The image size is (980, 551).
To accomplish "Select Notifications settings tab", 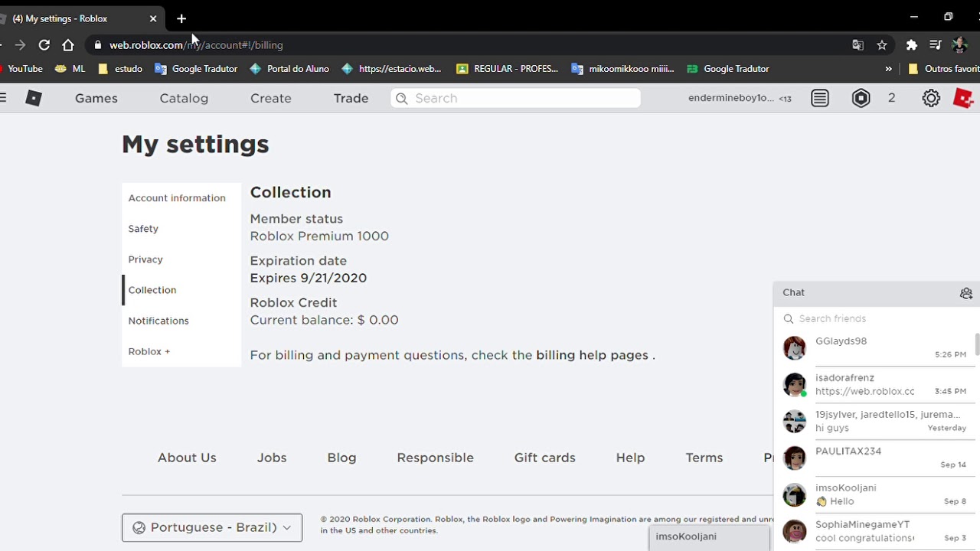I will click(x=181, y=321).
